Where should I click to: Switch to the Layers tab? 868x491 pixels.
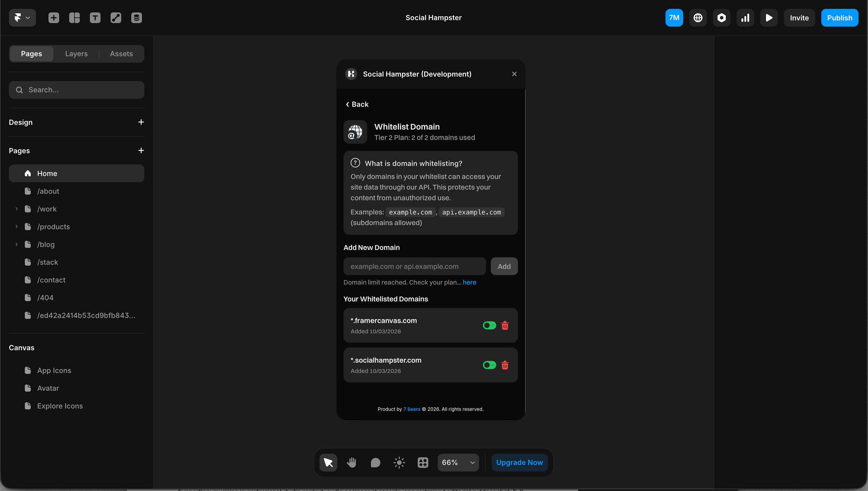(77, 54)
